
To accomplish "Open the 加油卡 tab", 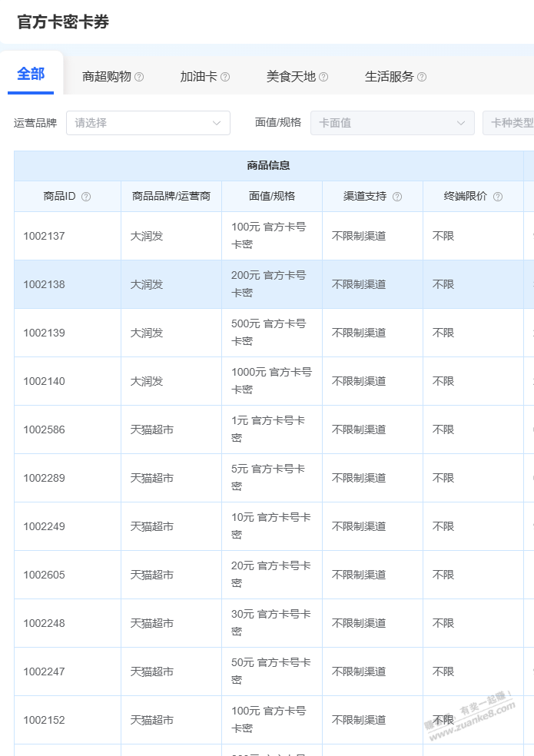I will (x=199, y=77).
